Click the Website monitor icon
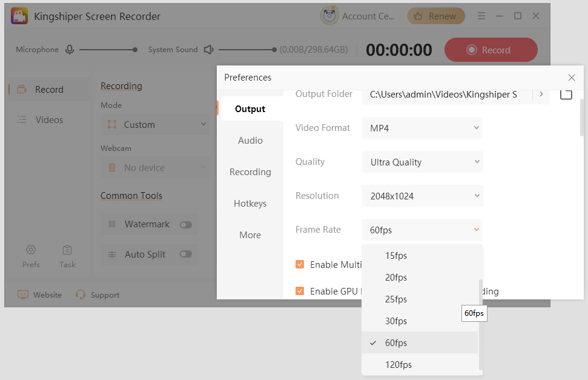The height and width of the screenshot is (380, 588). point(23,295)
